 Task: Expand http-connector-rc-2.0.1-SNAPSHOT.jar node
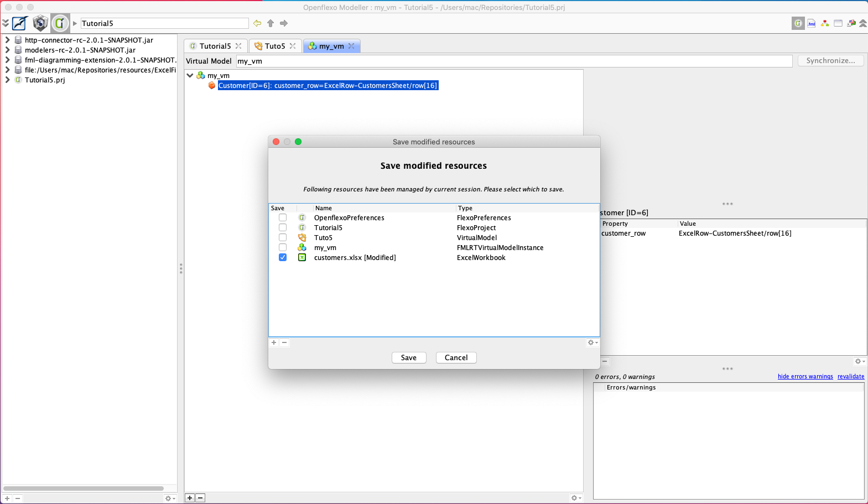point(8,40)
